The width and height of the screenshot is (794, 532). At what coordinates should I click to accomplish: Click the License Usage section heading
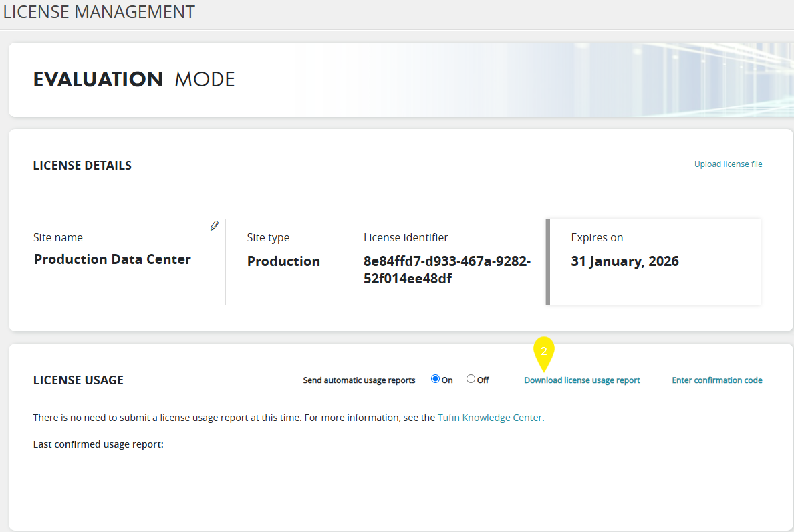[x=78, y=380]
